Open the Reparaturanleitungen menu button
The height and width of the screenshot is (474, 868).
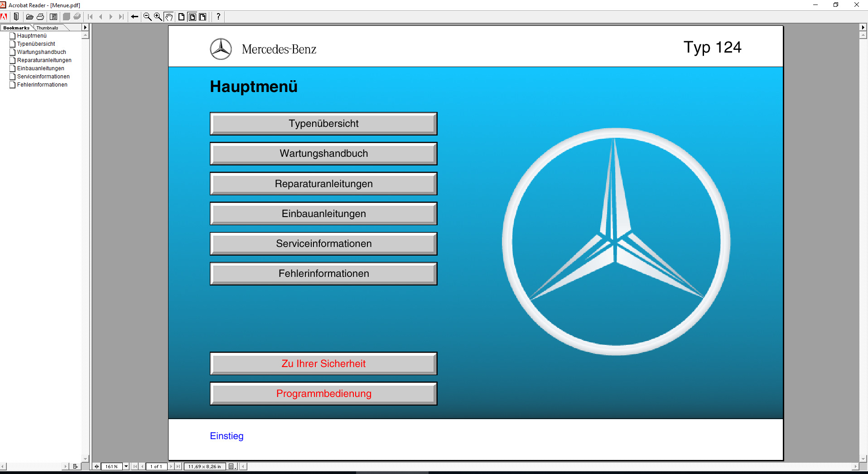pos(323,184)
